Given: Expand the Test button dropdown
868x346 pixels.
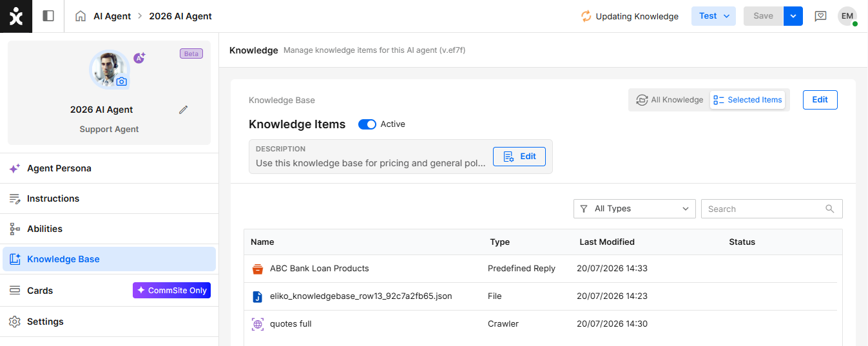Looking at the screenshot, I should point(714,16).
